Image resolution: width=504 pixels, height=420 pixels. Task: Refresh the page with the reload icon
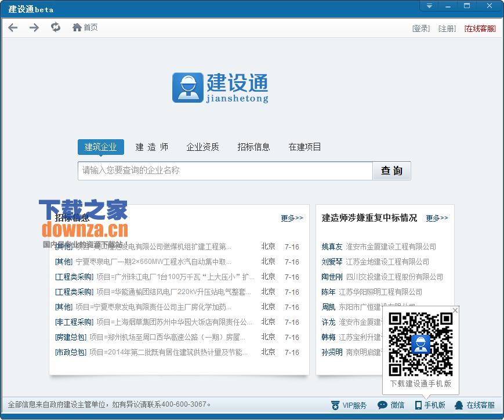[x=56, y=27]
